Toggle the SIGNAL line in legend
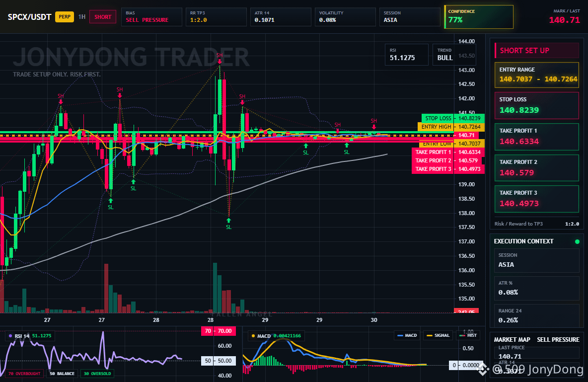Screen dimensions: 588x382 click(438, 335)
